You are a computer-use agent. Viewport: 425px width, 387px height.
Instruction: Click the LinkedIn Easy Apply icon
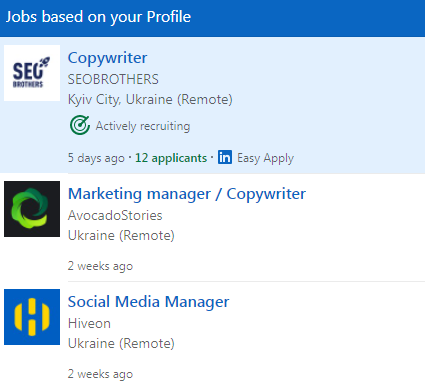(x=225, y=157)
